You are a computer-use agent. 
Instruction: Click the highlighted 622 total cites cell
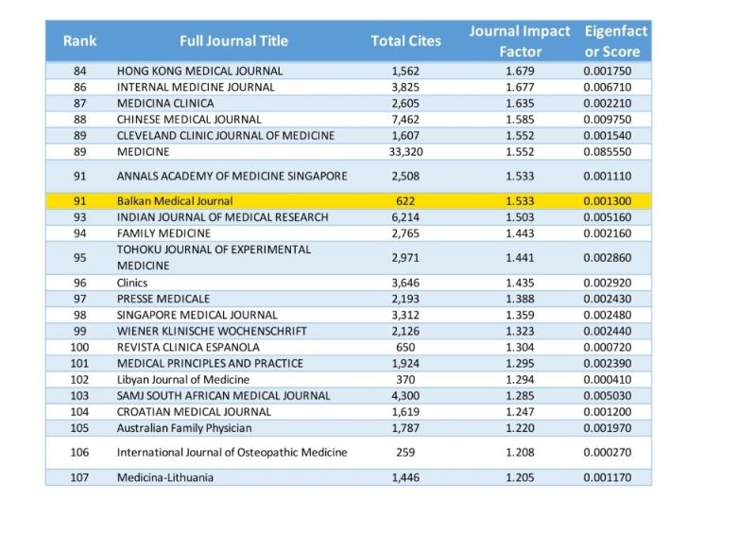coord(405,201)
